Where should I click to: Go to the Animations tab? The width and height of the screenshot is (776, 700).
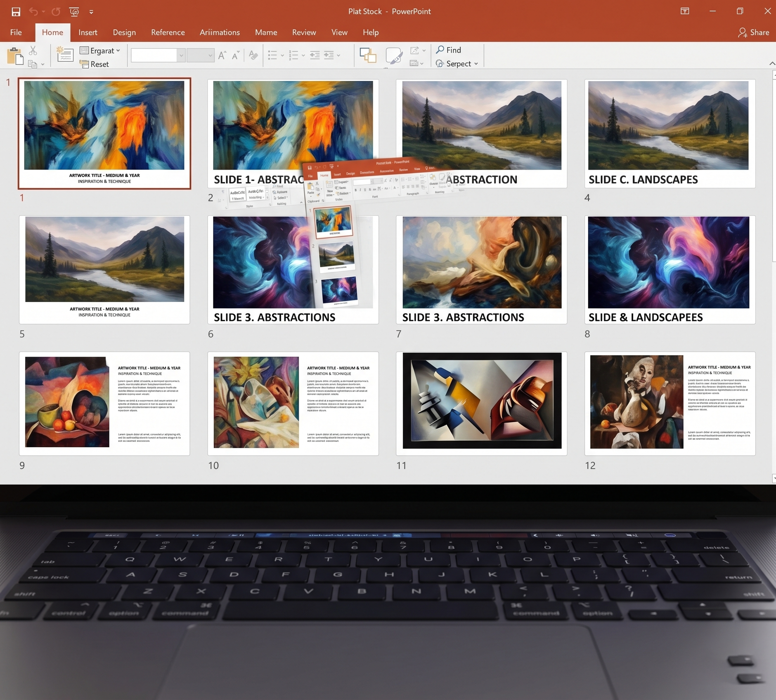coord(219,32)
